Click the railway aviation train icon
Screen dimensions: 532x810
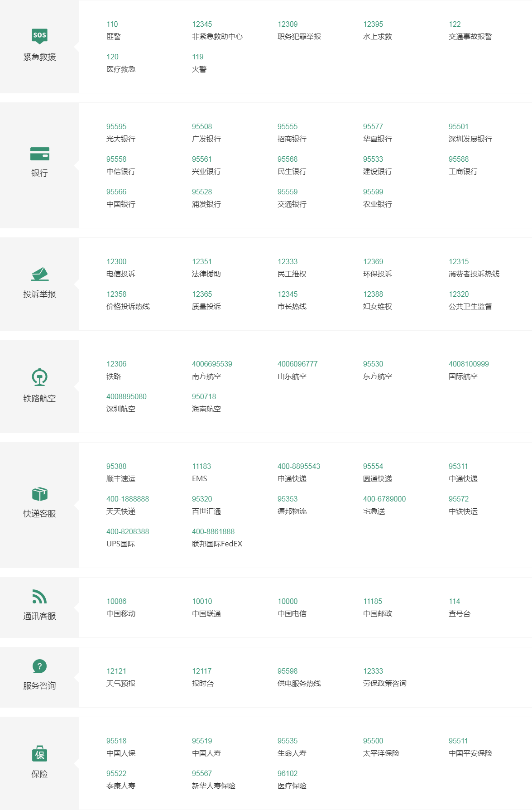tap(39, 377)
